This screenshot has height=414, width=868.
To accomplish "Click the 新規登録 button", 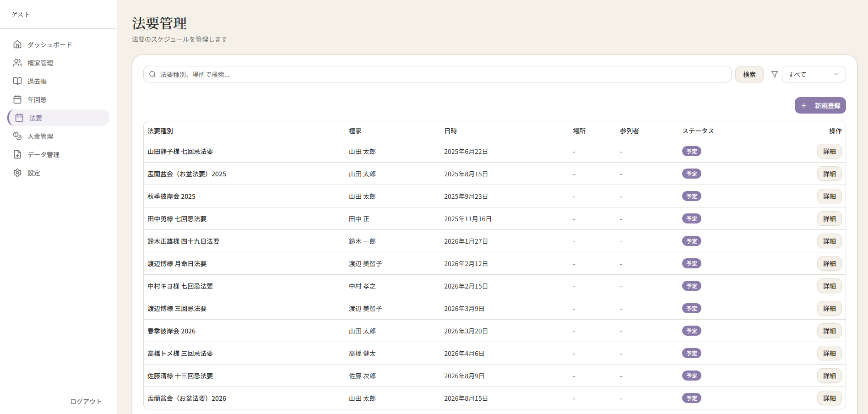I will coord(820,105).
